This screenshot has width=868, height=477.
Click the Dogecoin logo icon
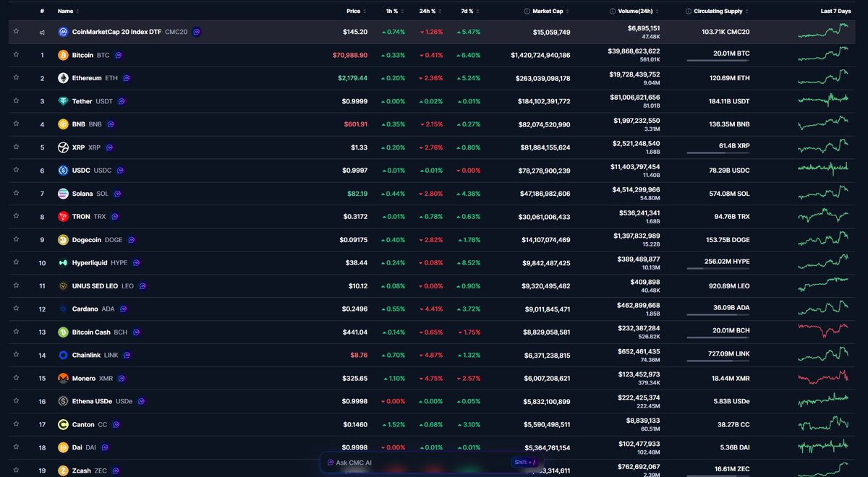tap(63, 240)
